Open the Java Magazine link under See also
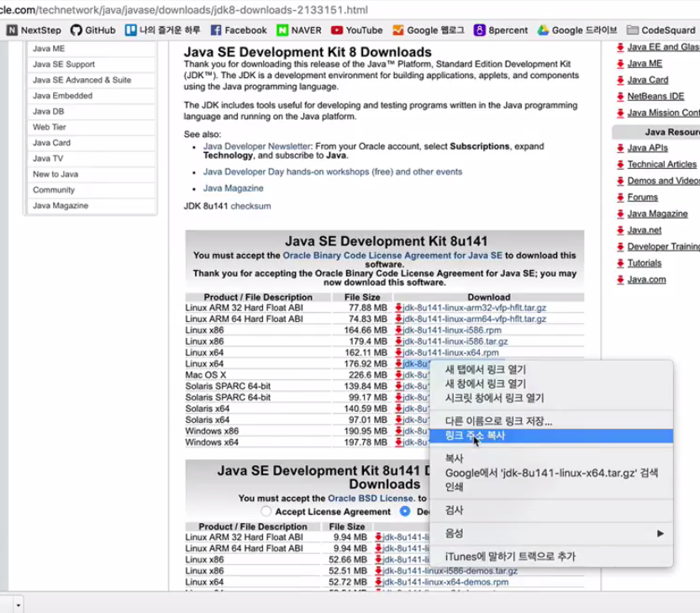The height and width of the screenshot is (613, 700). tap(233, 188)
